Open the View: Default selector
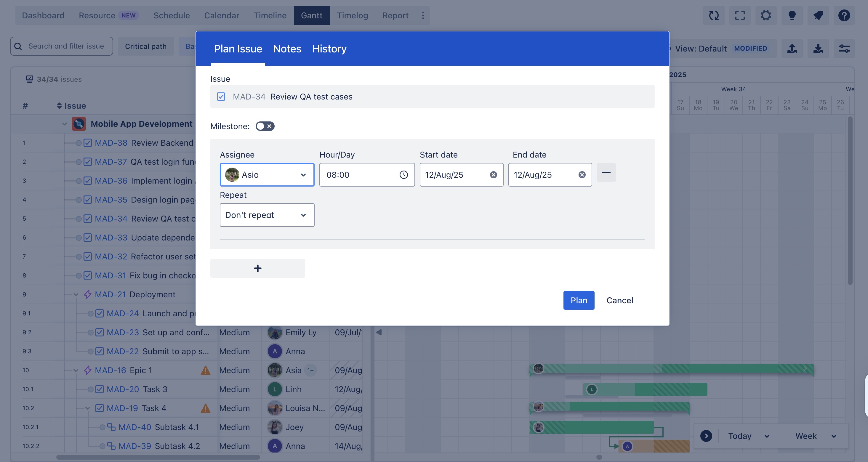 [721, 49]
